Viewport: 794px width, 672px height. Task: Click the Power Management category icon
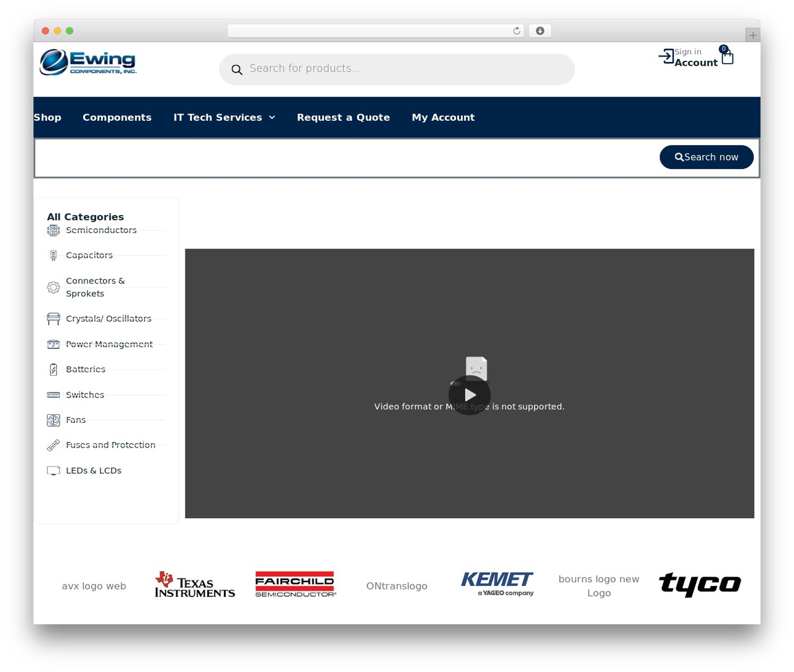click(x=53, y=344)
